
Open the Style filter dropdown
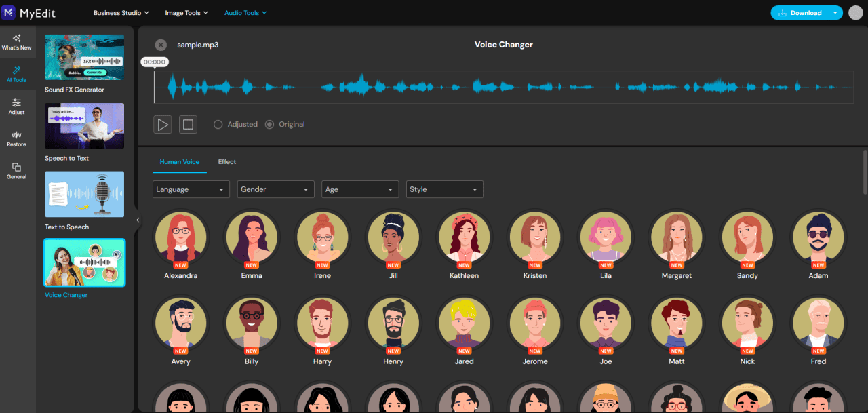tap(445, 189)
